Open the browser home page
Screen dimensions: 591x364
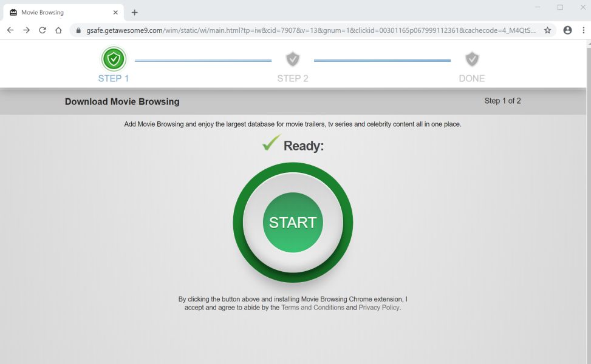58,30
